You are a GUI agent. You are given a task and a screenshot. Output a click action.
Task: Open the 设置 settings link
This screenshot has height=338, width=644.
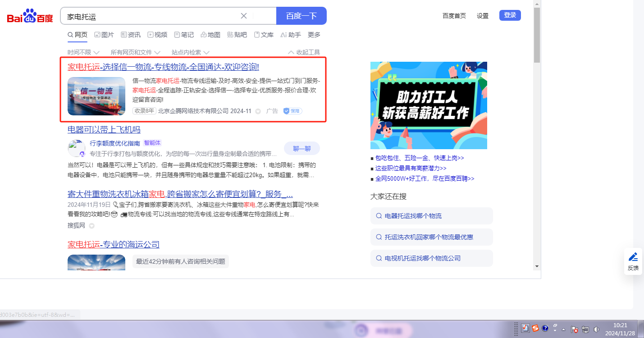(483, 16)
